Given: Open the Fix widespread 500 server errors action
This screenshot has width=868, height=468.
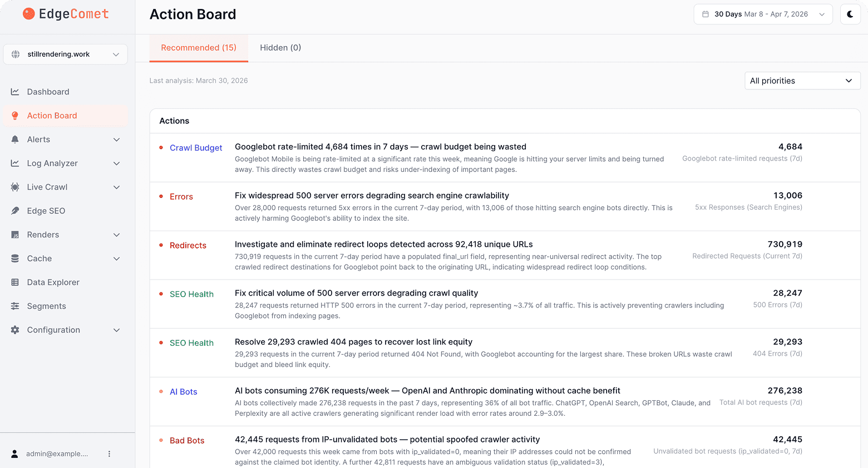Looking at the screenshot, I should [x=372, y=196].
